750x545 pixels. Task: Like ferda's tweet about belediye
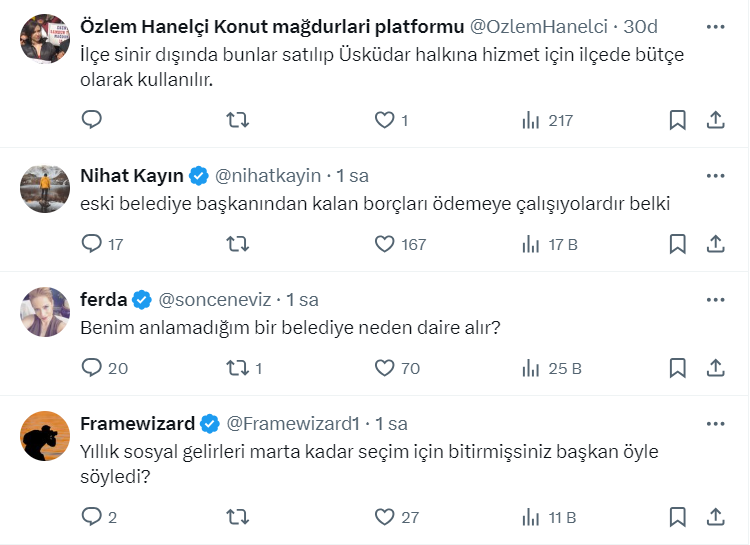click(385, 368)
